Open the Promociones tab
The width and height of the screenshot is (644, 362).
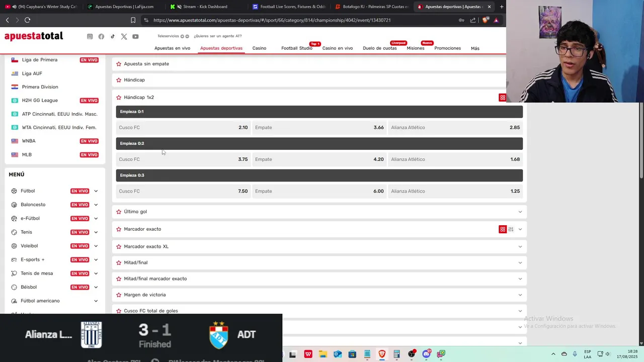coord(447,48)
